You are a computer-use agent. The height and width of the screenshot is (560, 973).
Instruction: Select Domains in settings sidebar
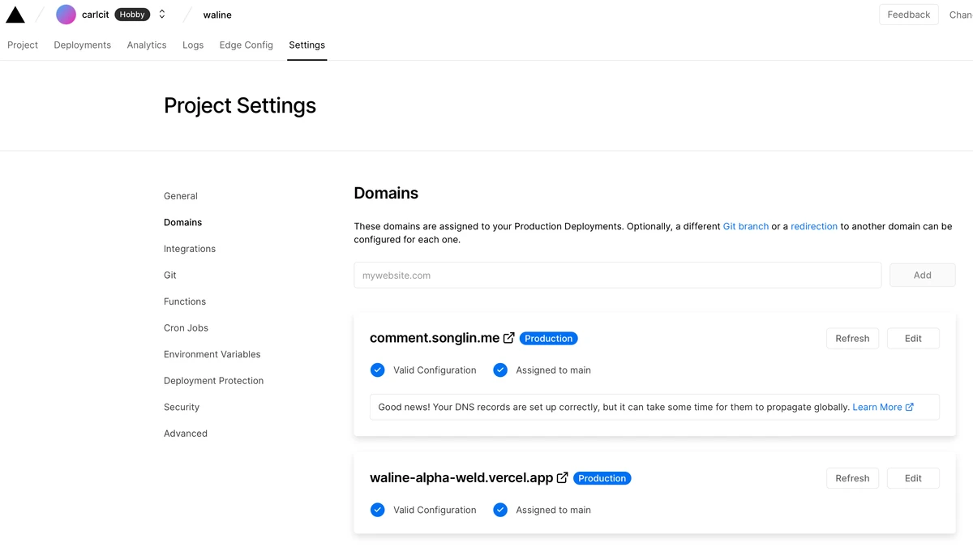pyautogui.click(x=183, y=222)
